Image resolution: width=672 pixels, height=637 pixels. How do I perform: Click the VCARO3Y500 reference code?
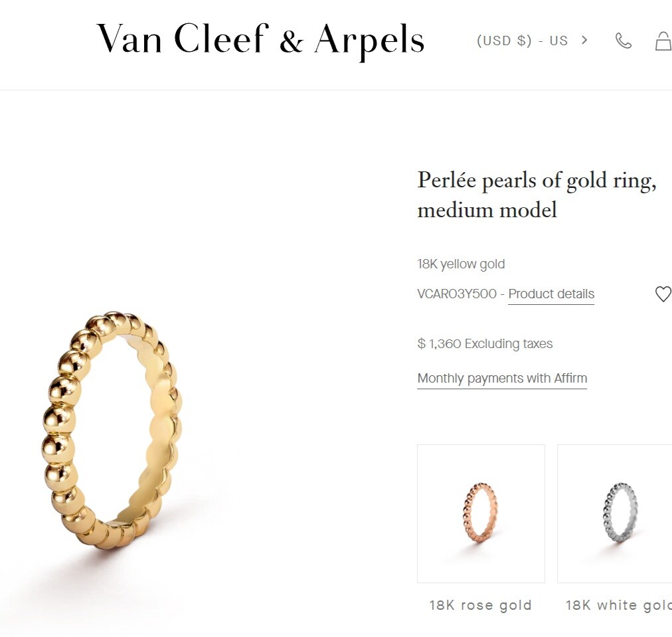(457, 294)
